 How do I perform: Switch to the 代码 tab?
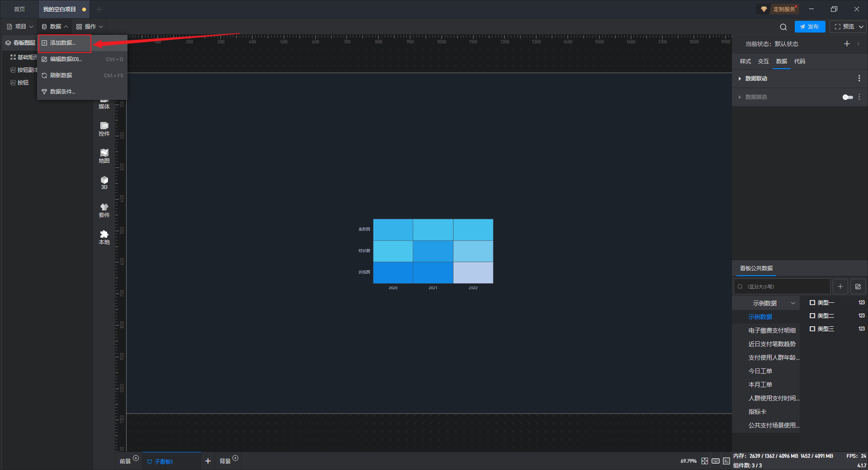800,61
